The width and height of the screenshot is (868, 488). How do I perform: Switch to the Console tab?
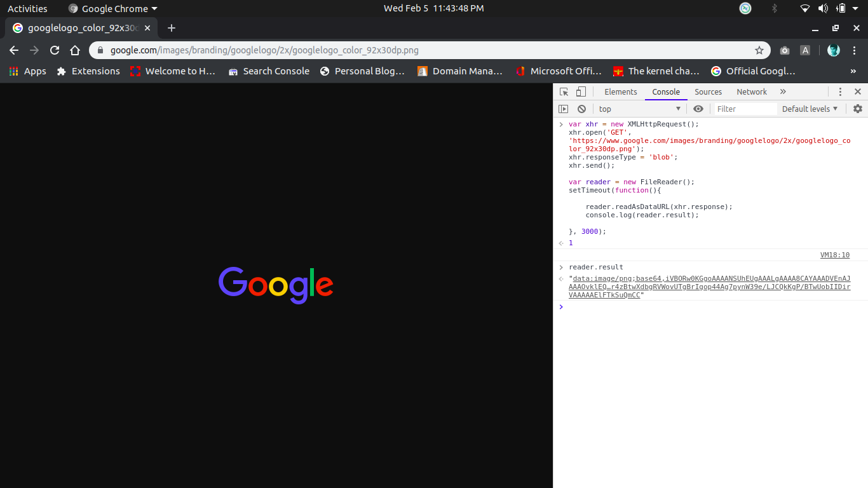click(666, 92)
